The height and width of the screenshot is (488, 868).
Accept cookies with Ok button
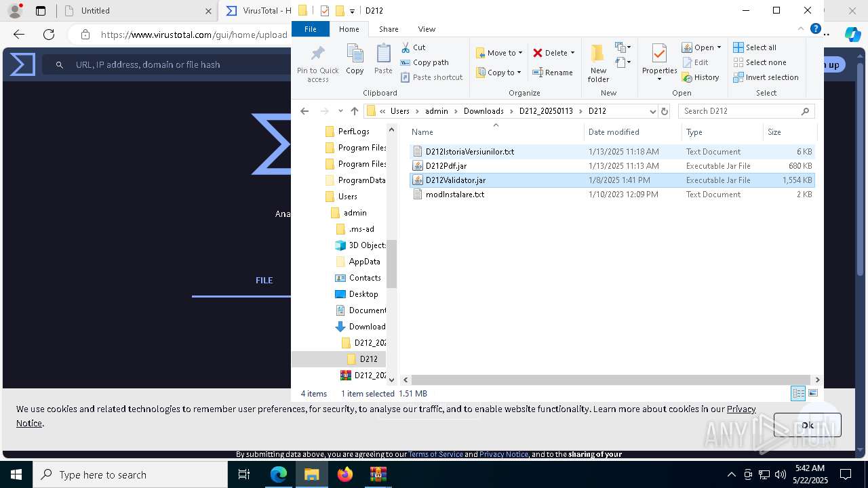(x=807, y=425)
